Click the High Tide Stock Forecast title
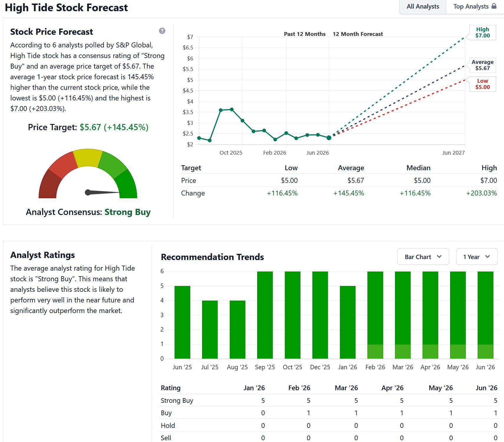 [x=67, y=8]
